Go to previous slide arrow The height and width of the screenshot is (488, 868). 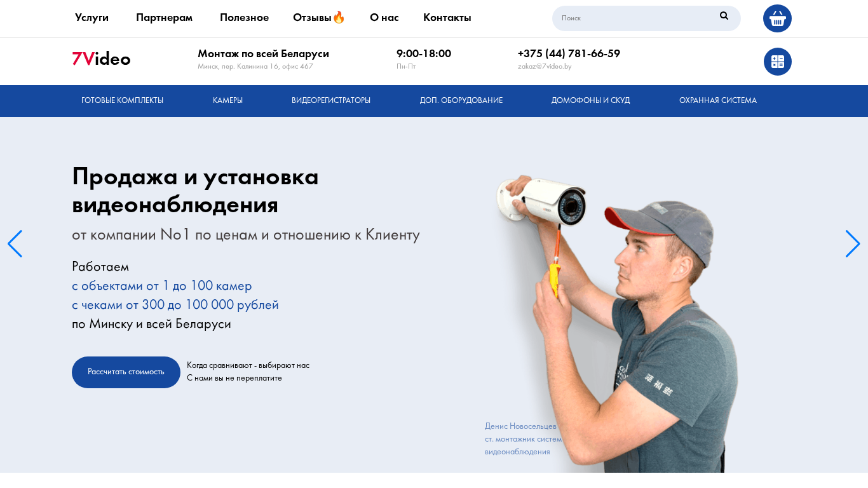pos(15,244)
